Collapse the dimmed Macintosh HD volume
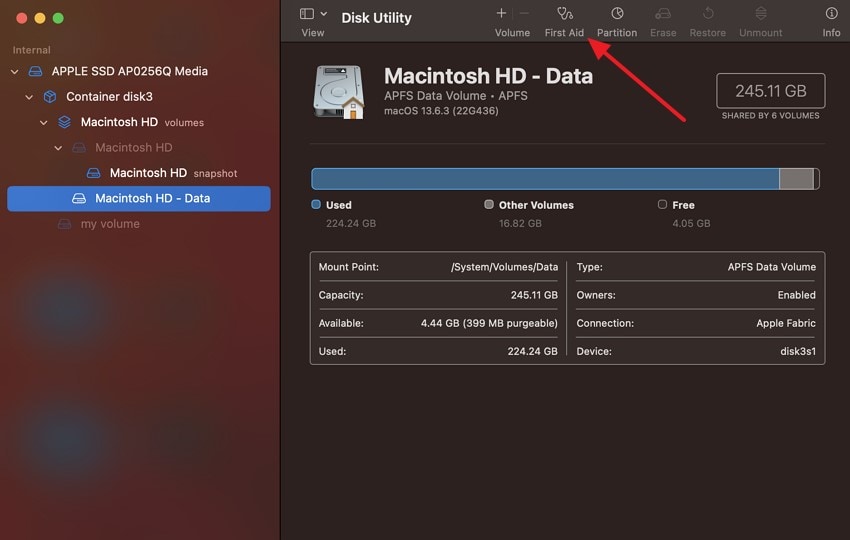 (x=58, y=148)
